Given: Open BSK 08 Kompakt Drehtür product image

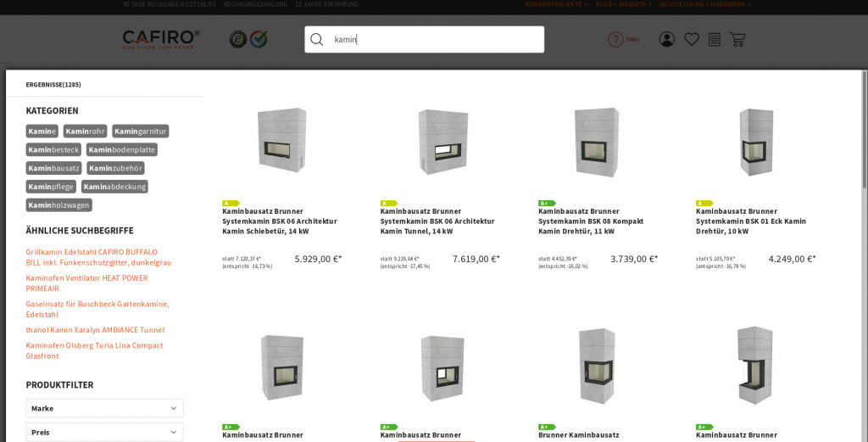Looking at the screenshot, I should (x=597, y=142).
